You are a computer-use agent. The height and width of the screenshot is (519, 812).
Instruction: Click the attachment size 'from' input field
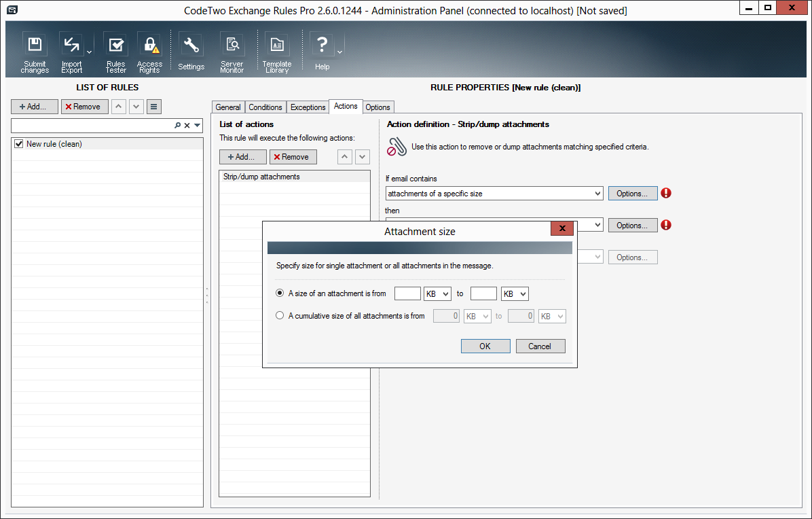coord(407,294)
